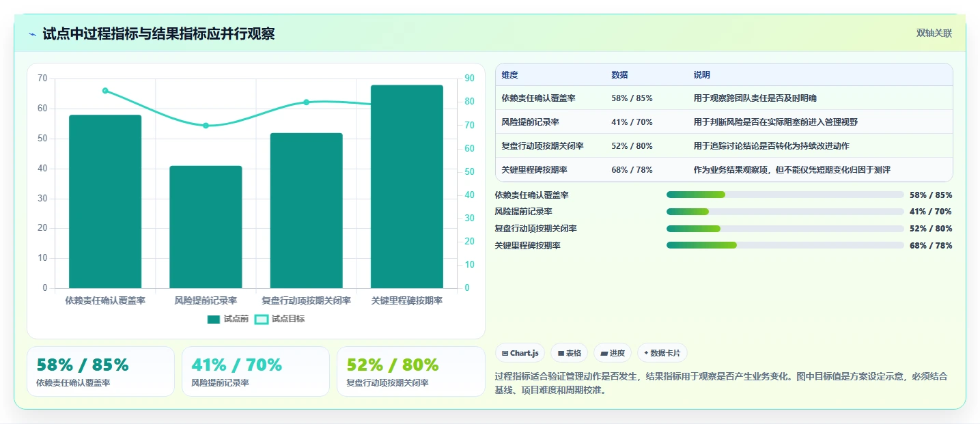Click the lightning icon beside the page title
This screenshot has height=424, width=980.
pyautogui.click(x=32, y=34)
